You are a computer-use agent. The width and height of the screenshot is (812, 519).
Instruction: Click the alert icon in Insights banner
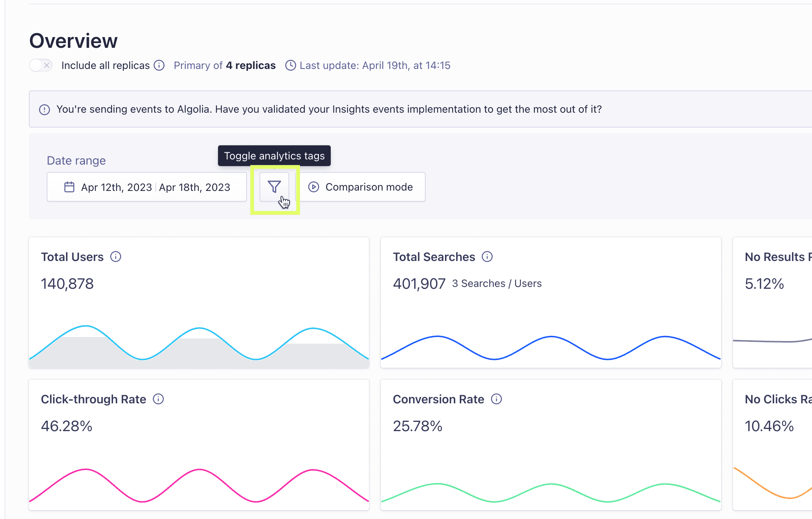[44, 109]
